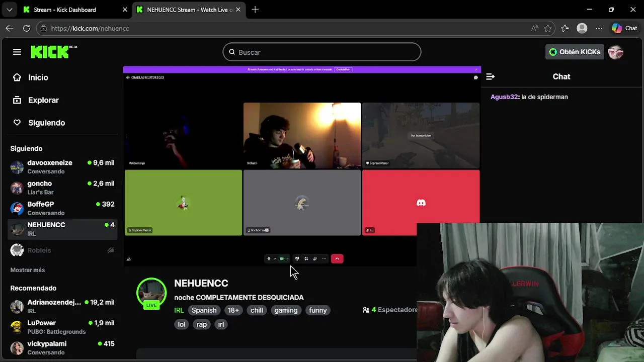Open the browser tab search chevron
Image resolution: width=644 pixels, height=362 pixels.
tap(9, 10)
